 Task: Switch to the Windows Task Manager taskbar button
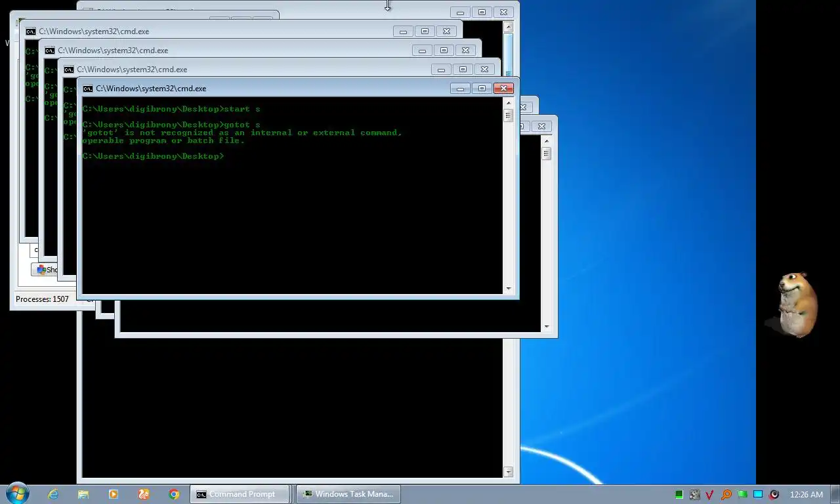(348, 494)
